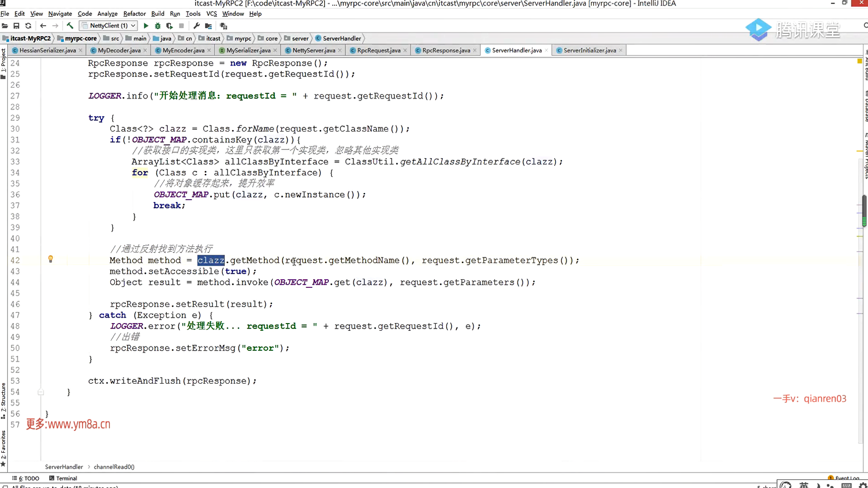Viewport: 868px width, 488px height.
Task: Open the NettyClient (1) run configuration dropdown
Action: coord(108,26)
